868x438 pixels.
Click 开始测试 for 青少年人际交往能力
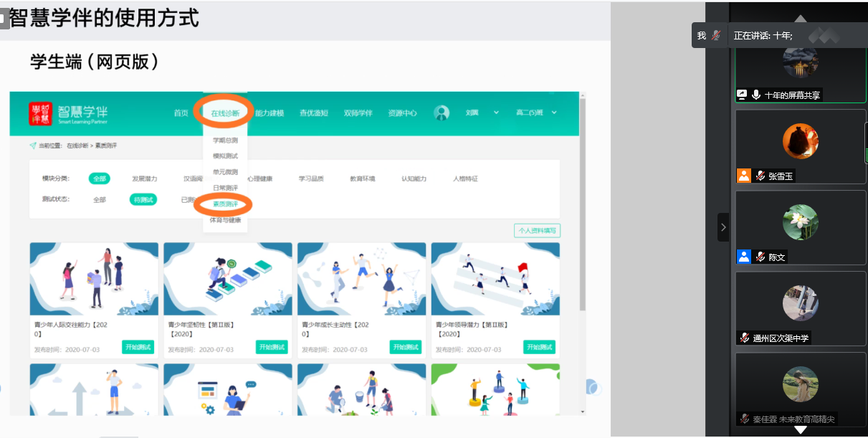tap(138, 347)
